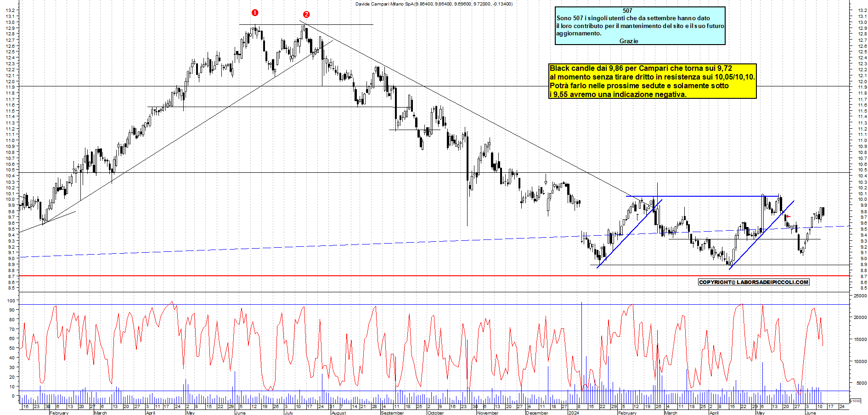This screenshot has width=868, height=415.
Task: Click the COPYRIGHT@ LABORSADEIPICCOLI.COM label
Action: tap(754, 282)
